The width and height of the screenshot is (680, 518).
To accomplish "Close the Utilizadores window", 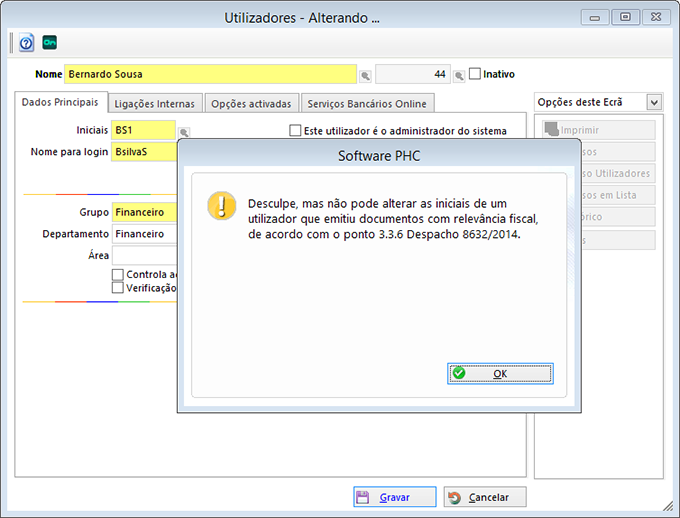I will pyautogui.click(x=656, y=17).
